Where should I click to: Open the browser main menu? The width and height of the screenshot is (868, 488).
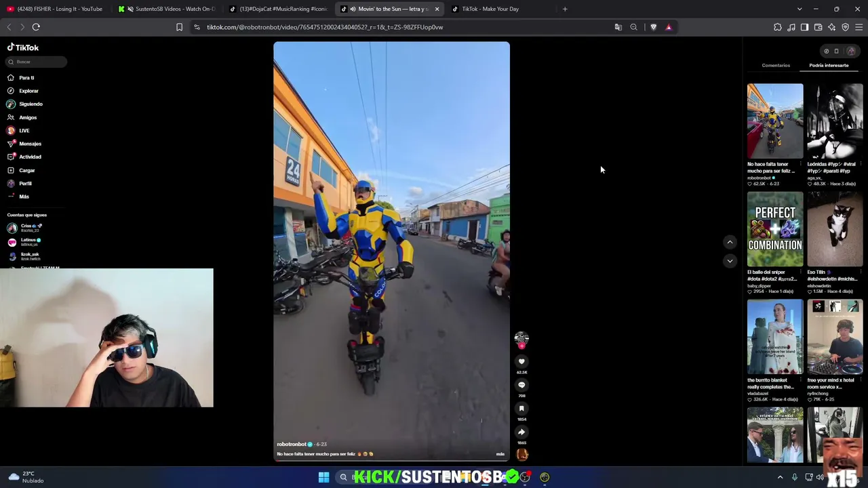pyautogui.click(x=859, y=27)
